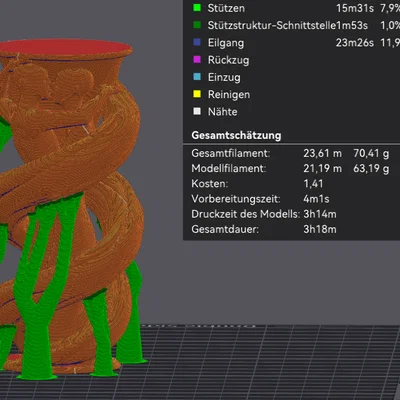Click the magenta Rückzug color swatch

click(197, 60)
